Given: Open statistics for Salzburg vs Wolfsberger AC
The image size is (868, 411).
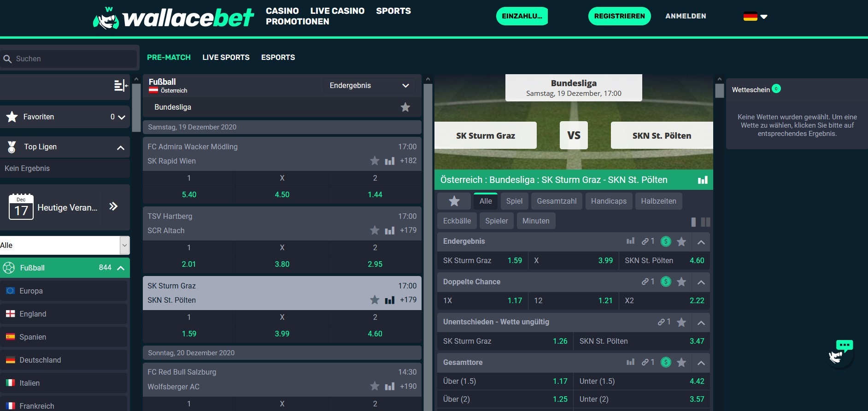Looking at the screenshot, I should click(390, 387).
